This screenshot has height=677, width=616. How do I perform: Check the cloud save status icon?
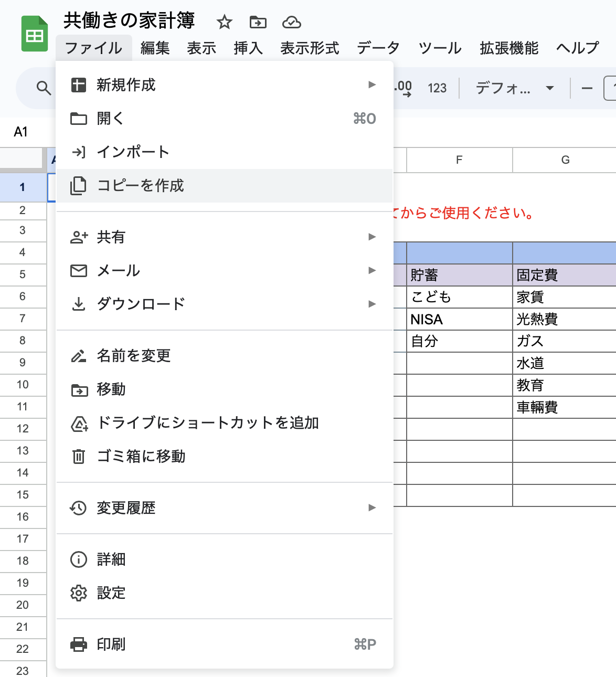point(291,22)
